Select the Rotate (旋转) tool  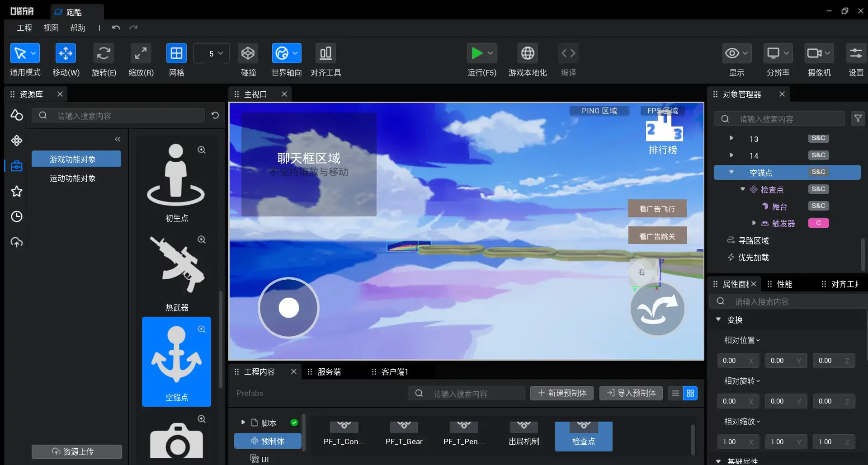pyautogui.click(x=104, y=54)
